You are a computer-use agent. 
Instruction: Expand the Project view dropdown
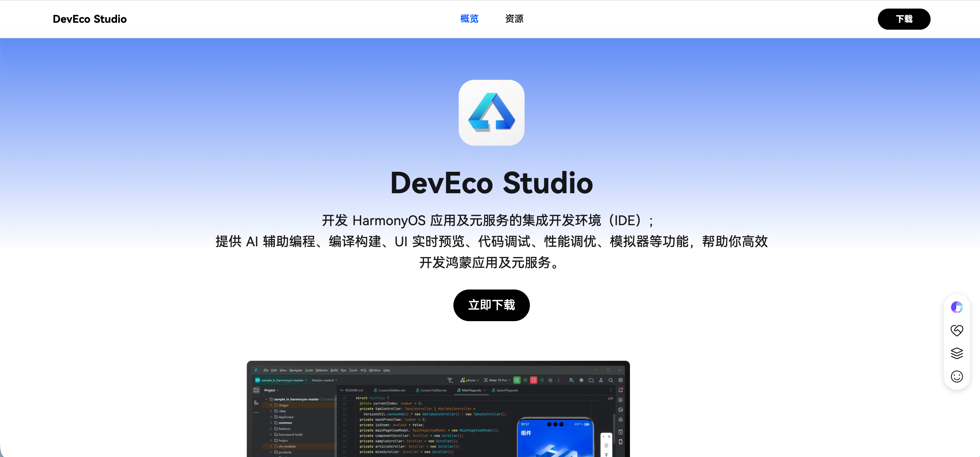(272, 390)
